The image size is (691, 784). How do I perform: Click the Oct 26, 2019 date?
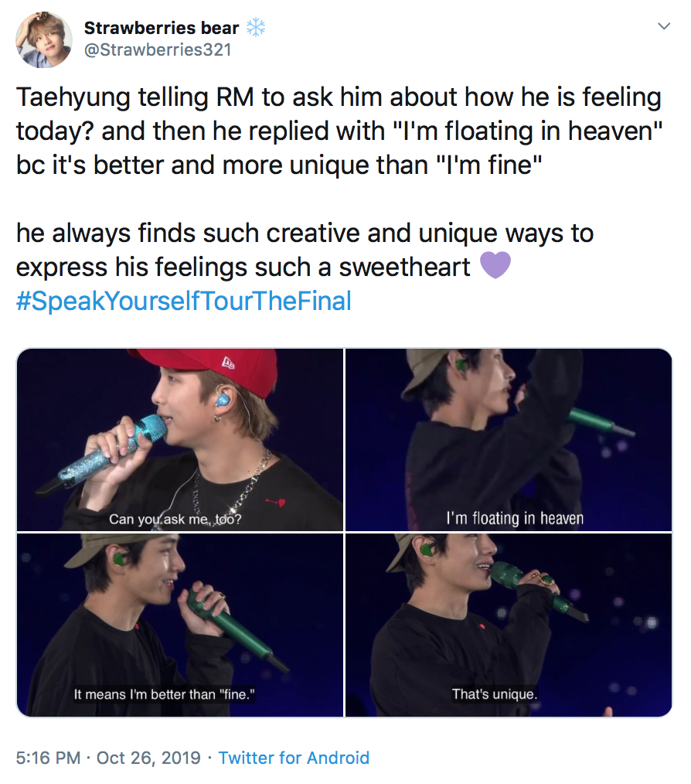click(x=148, y=758)
